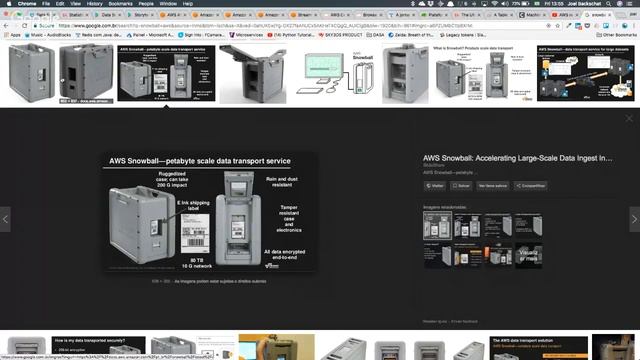Open the Window menu
640x360 pixels.
pyautogui.click(x=168, y=4)
